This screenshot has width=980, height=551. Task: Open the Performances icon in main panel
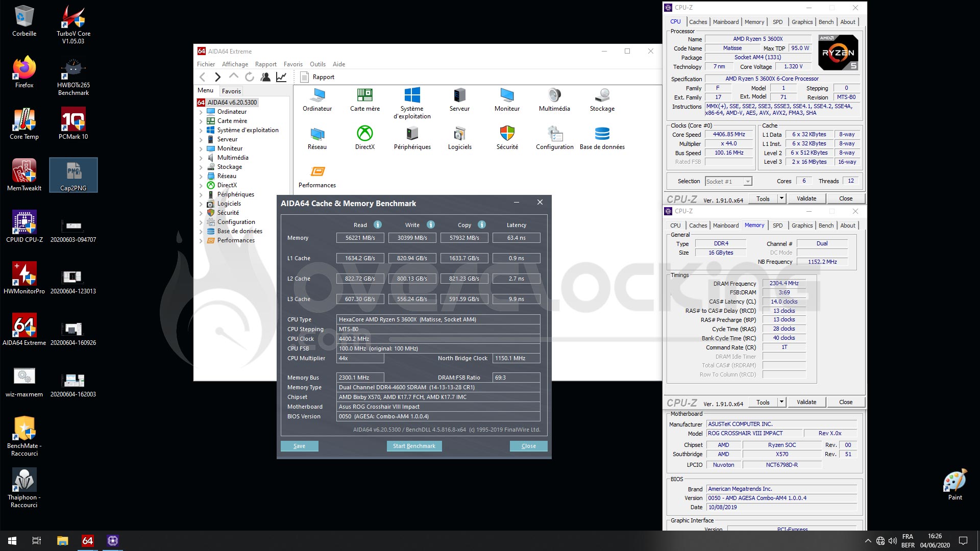click(317, 176)
